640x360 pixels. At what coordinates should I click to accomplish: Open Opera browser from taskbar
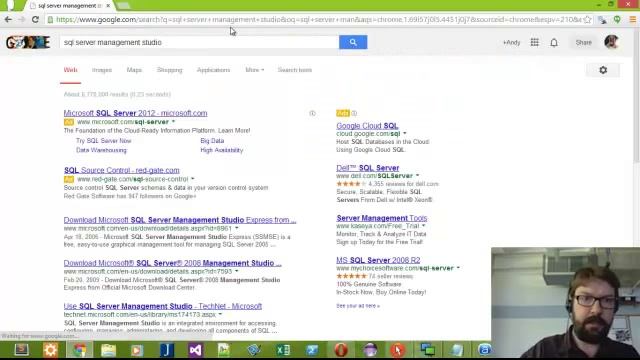(341, 350)
